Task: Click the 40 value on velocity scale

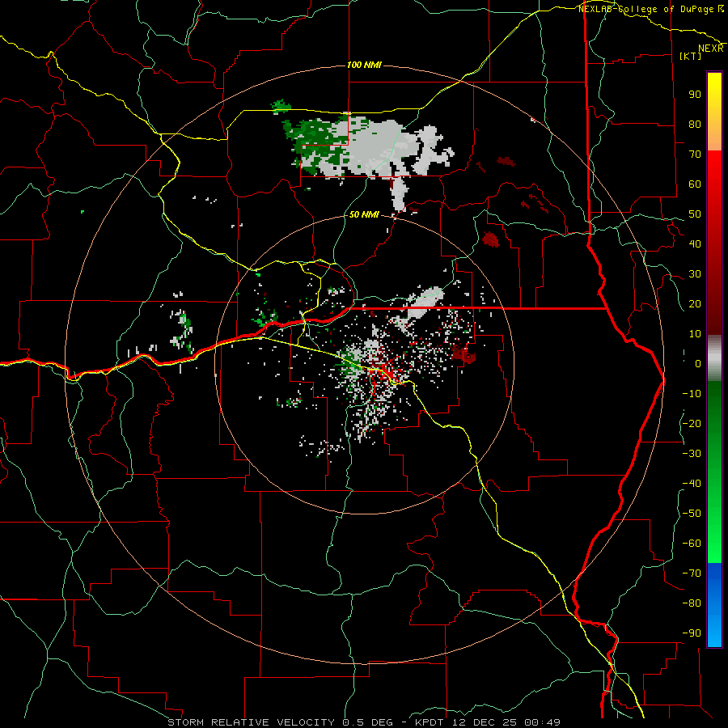Action: (695, 243)
